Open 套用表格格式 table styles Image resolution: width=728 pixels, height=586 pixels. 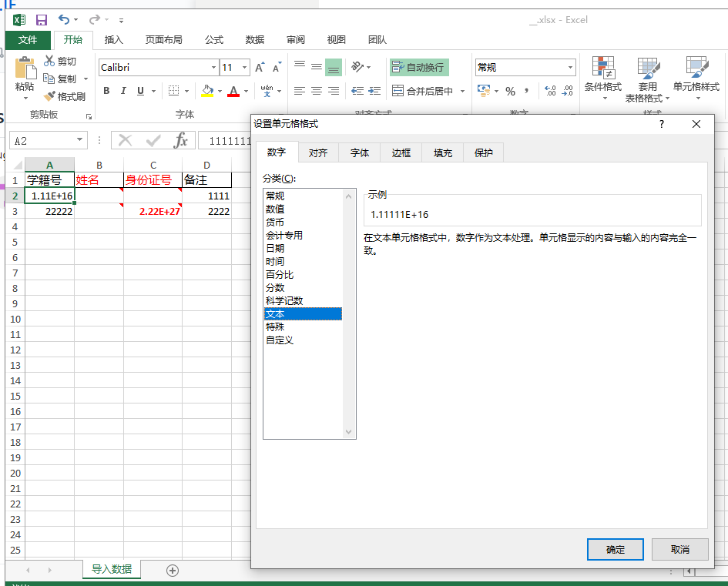(x=647, y=79)
